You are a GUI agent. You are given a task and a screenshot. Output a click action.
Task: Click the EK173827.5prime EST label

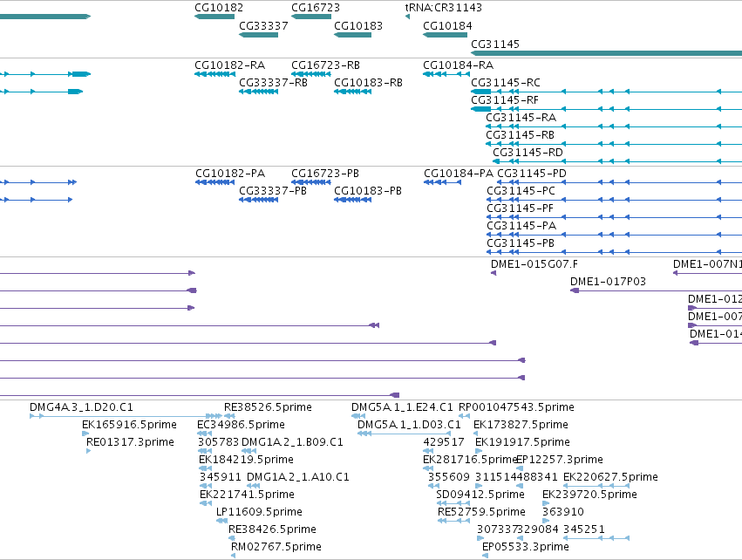[521, 425]
